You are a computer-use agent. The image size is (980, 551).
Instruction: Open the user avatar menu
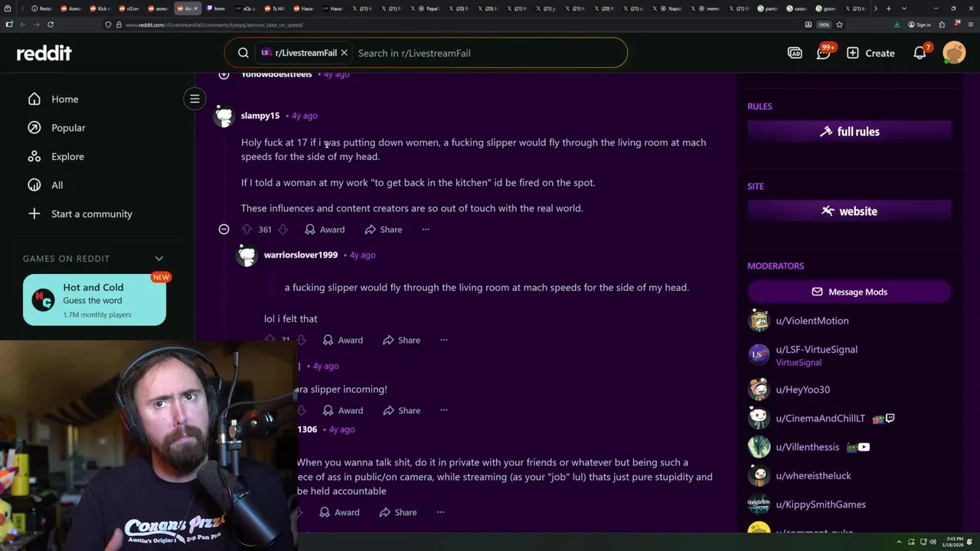[x=954, y=53]
